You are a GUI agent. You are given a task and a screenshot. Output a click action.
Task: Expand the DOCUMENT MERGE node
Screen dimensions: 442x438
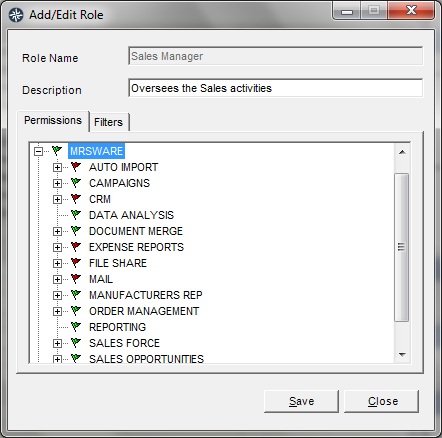click(57, 231)
